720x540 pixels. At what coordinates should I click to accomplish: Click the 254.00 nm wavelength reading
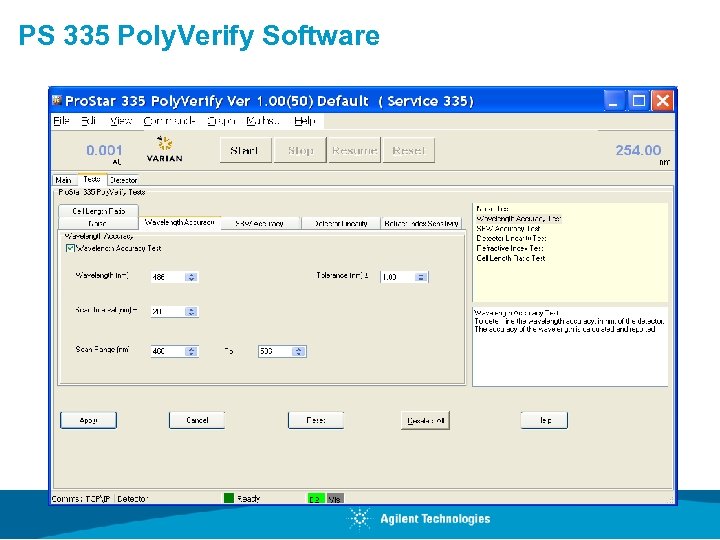coord(638,150)
